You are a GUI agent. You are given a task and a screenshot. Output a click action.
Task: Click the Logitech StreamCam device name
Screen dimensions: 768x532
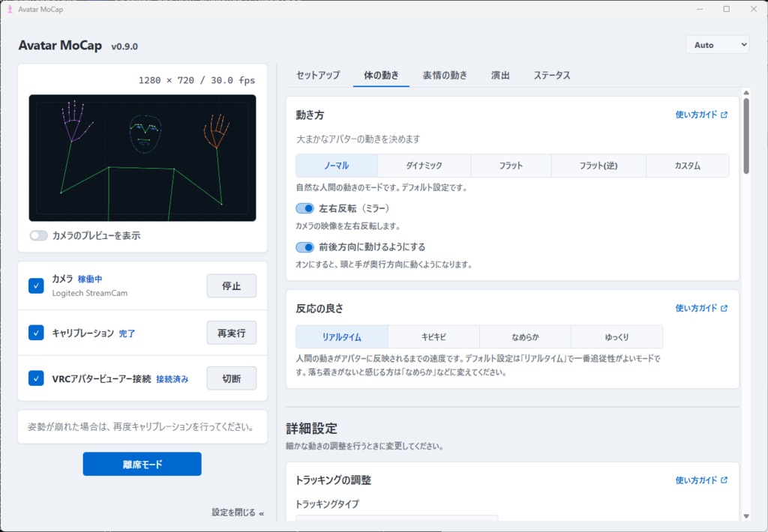90,293
